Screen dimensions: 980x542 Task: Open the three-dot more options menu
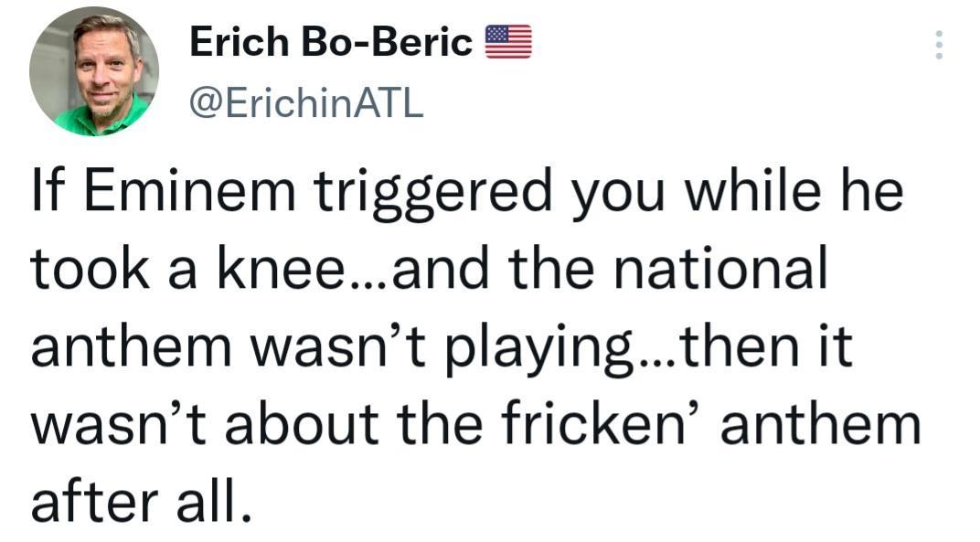pyautogui.click(x=937, y=44)
